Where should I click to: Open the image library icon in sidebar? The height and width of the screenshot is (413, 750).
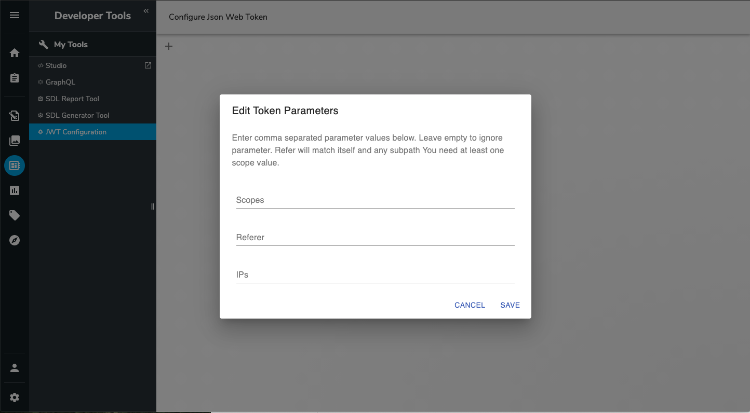[14, 140]
